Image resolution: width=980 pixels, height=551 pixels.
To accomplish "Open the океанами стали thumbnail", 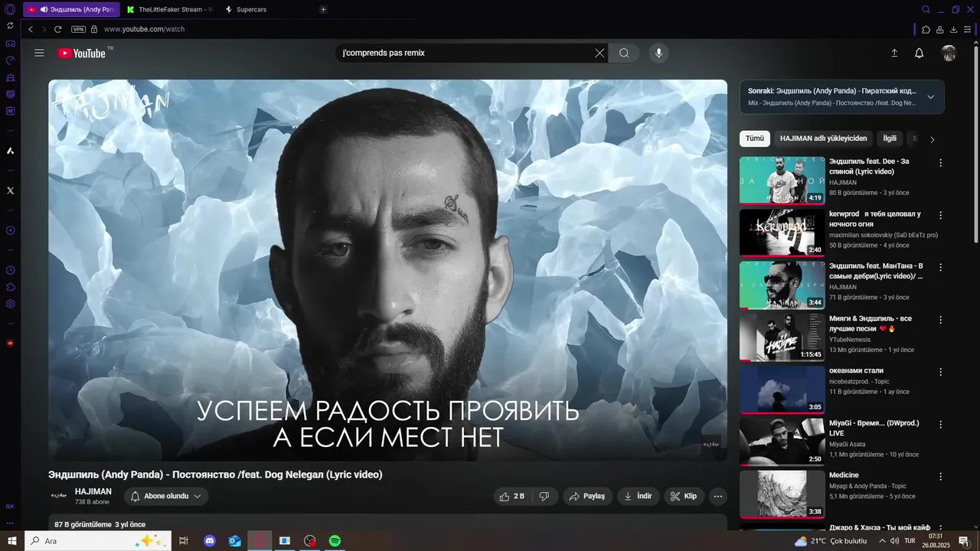I will pos(782,390).
